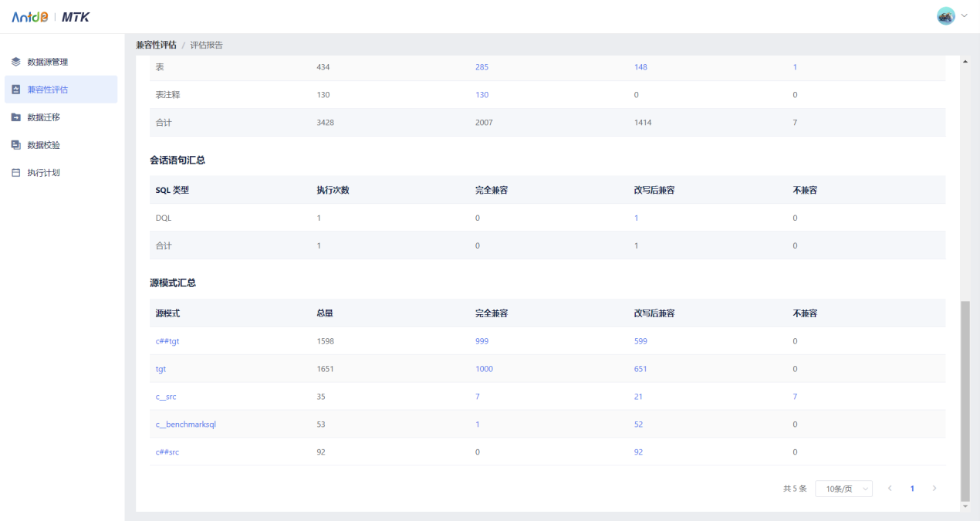This screenshot has height=521, width=980.
Task: Open 数据迁移 via its folder icon
Action: (x=14, y=117)
